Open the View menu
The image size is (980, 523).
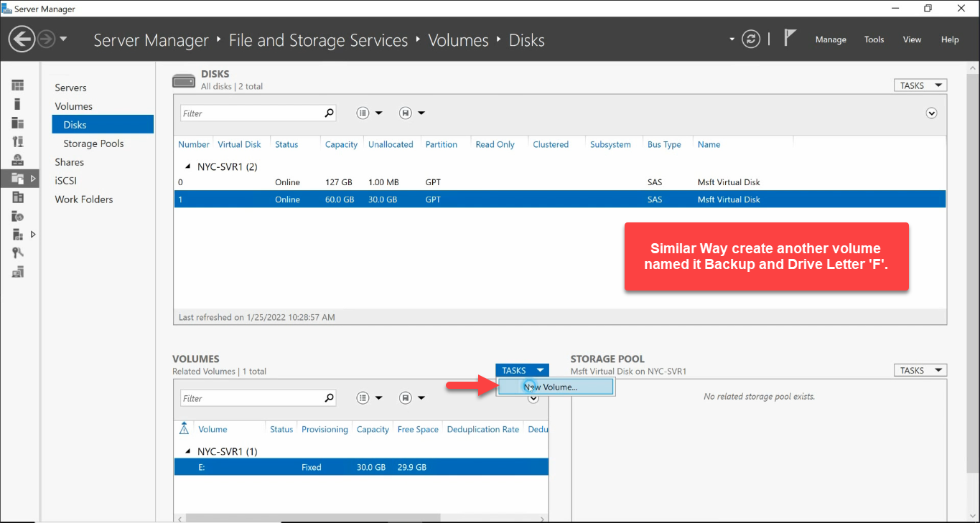point(912,39)
